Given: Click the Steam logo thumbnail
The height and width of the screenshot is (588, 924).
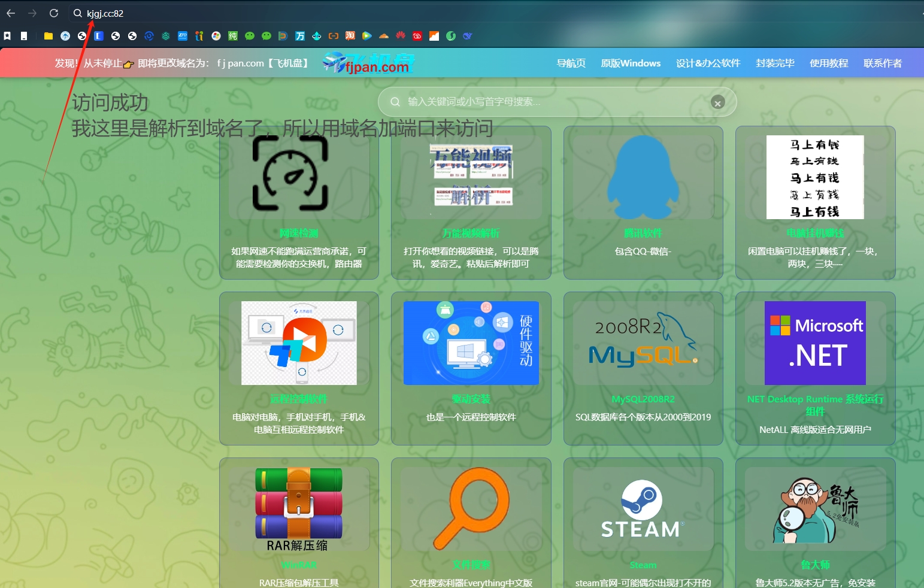Looking at the screenshot, I should click(x=643, y=509).
